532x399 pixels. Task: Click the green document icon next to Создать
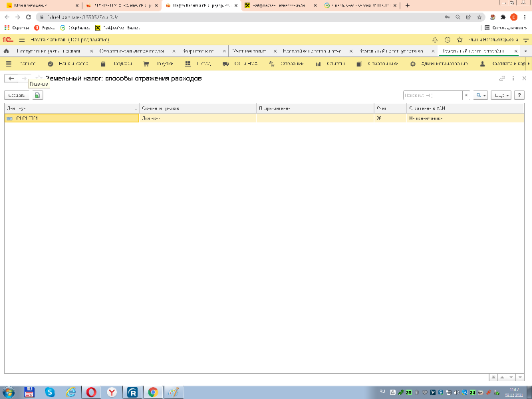click(38, 95)
